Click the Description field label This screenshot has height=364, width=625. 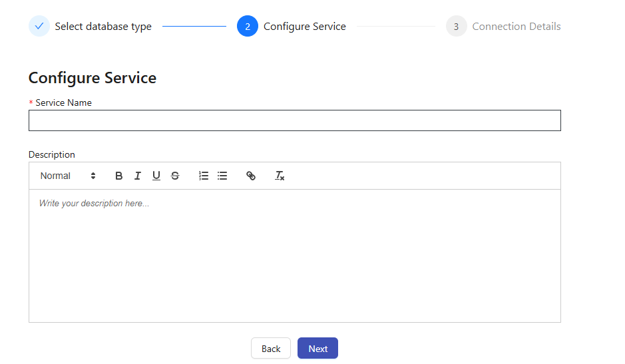tap(52, 154)
